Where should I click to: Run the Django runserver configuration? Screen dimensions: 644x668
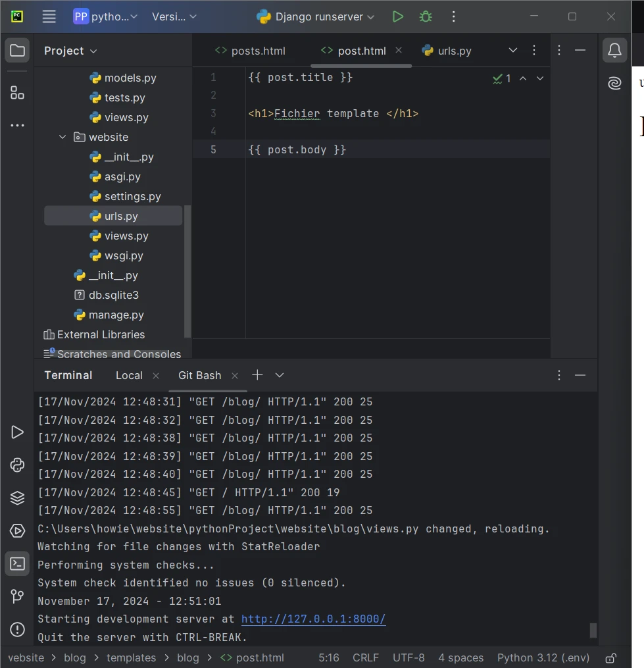coord(397,16)
